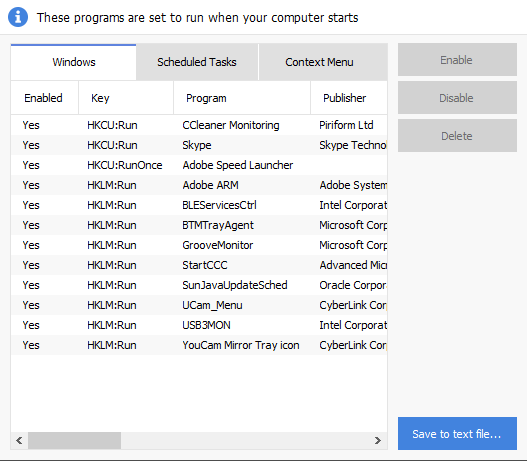The height and width of the screenshot is (461, 527).
Task: Click HKLM:Run key in StartCCC row
Action: [112, 265]
